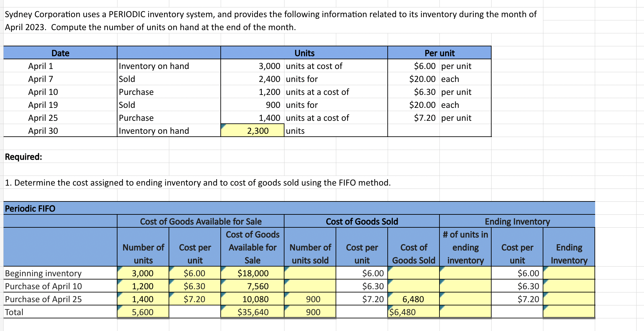Click the Date column header cell
Viewport: 644px width, 331px height.
(60, 53)
